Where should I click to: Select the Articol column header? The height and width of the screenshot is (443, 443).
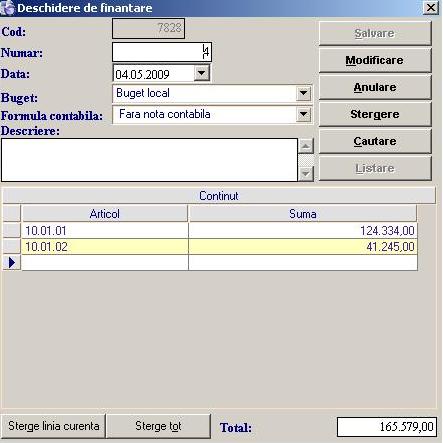pyautogui.click(x=105, y=214)
